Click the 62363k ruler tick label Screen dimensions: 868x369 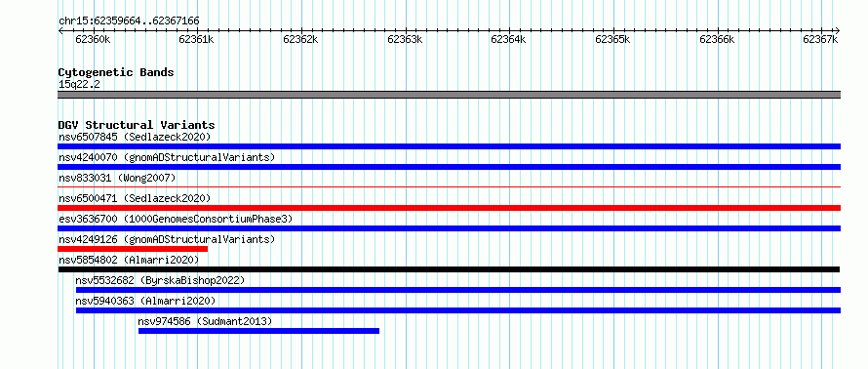point(405,39)
